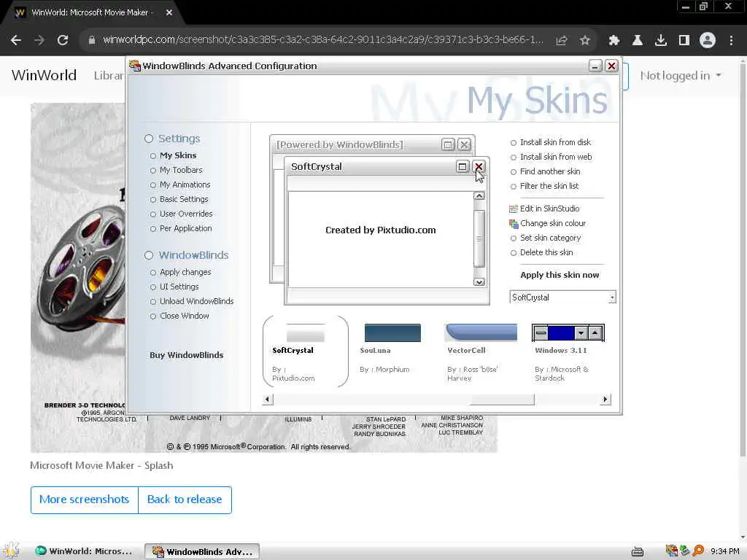Open Chrome labs flask icon
This screenshot has height=560, width=747.
tap(638, 41)
